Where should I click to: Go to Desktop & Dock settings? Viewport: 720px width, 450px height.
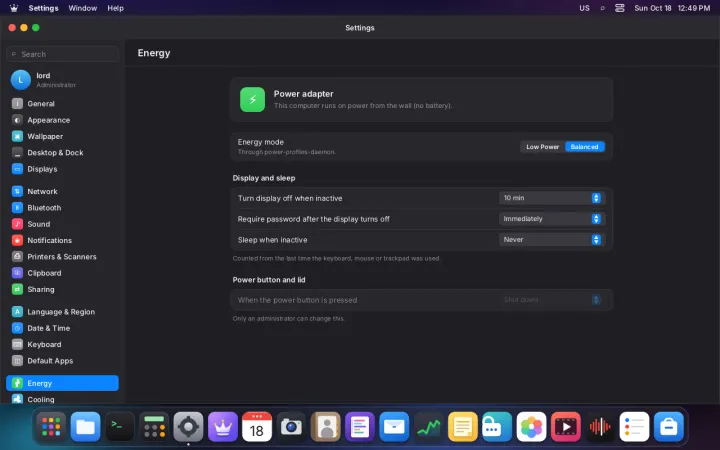point(62,153)
